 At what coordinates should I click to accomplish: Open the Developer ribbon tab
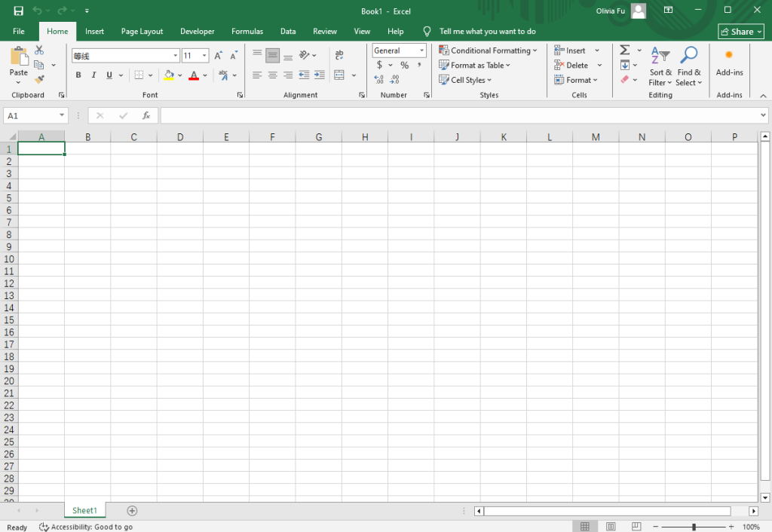coord(197,31)
